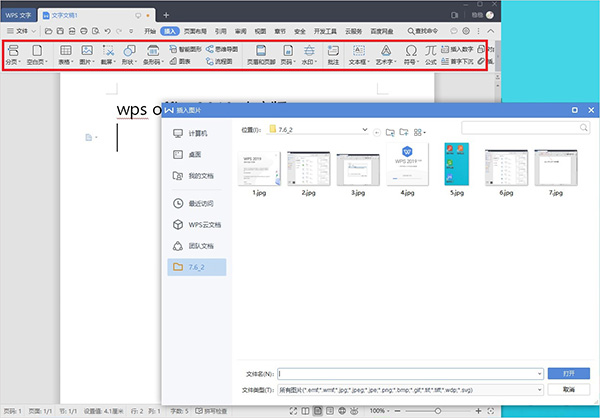This screenshot has height=418, width=600.
Task: Insert a 图表 chart
Action: [180, 61]
